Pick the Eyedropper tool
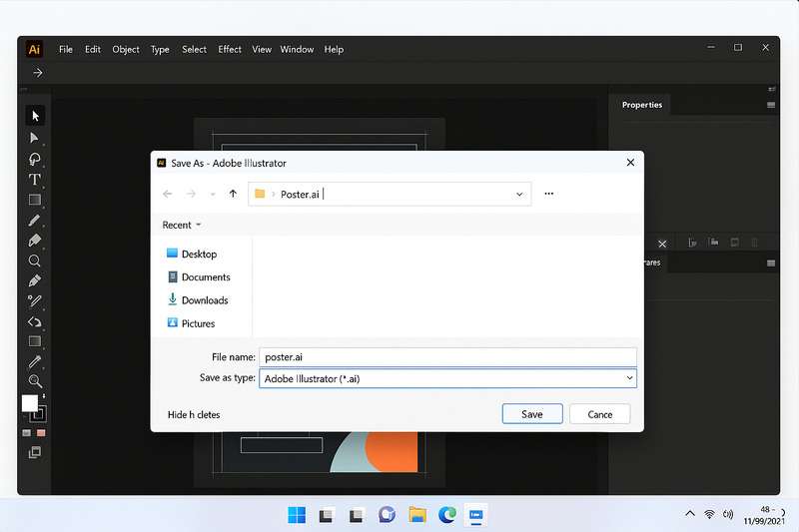Screen dimensions: 799x532 point(34,362)
